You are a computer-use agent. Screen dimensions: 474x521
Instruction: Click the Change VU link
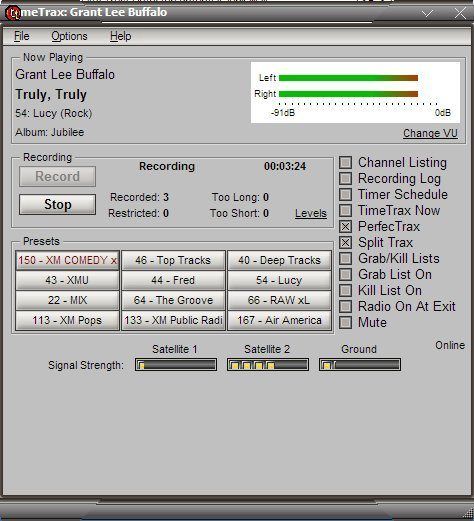pyautogui.click(x=430, y=133)
